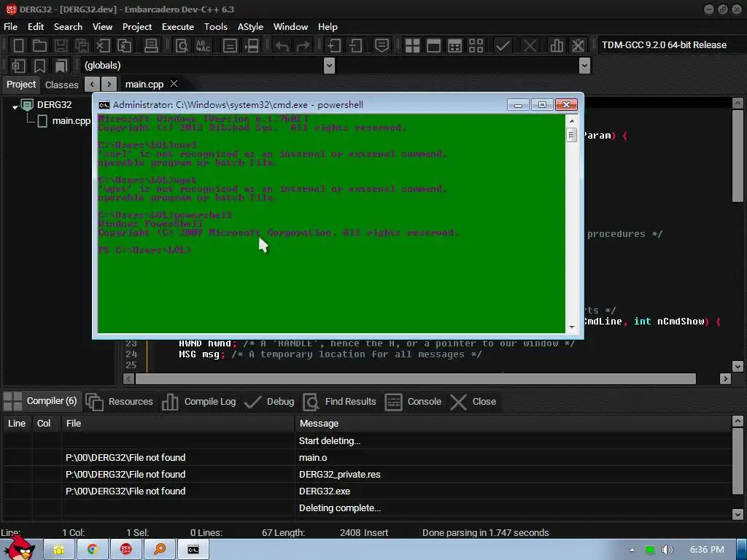Screen dimensions: 747x560
Task: Select the Debug bottom tab
Action: [269, 402]
